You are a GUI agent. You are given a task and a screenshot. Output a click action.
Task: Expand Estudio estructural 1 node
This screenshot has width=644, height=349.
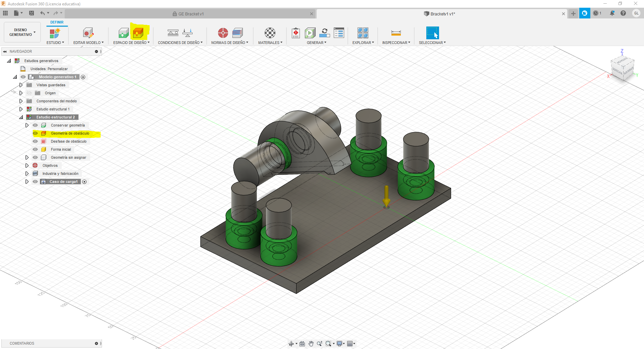click(21, 109)
